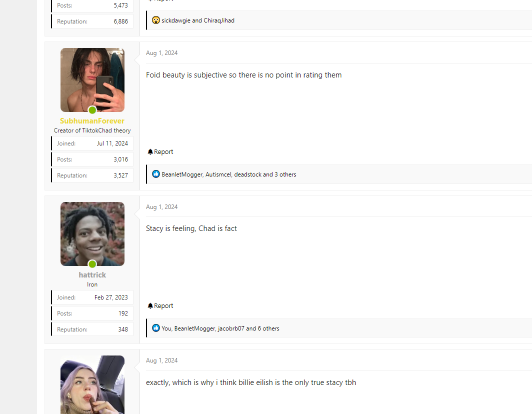Screen dimensions: 532x414
Task: Visit the hattrick username link
Action: pos(92,275)
